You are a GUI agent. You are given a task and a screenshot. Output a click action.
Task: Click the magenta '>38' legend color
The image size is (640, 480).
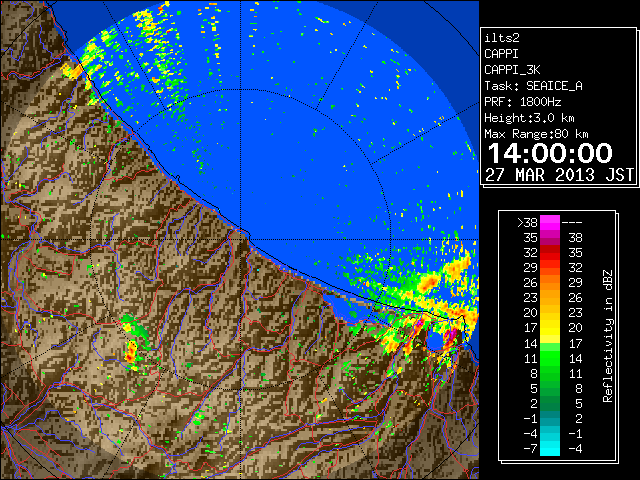click(x=550, y=222)
